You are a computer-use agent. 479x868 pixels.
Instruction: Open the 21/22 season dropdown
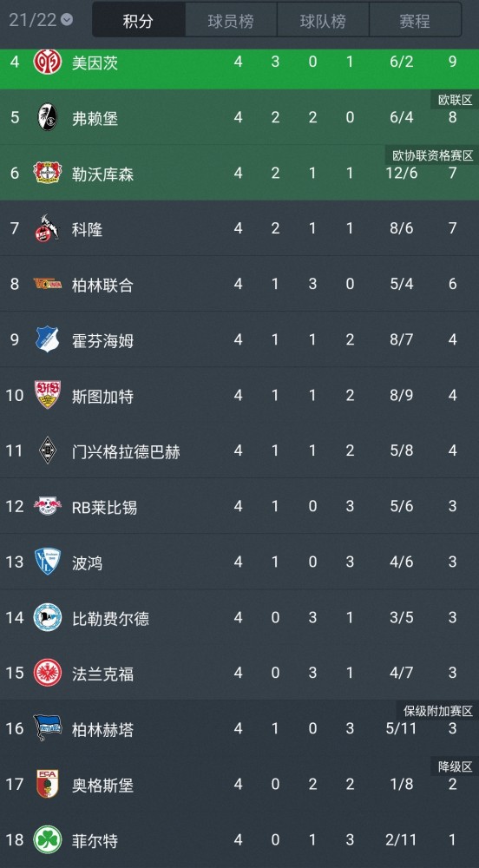pyautogui.click(x=41, y=20)
